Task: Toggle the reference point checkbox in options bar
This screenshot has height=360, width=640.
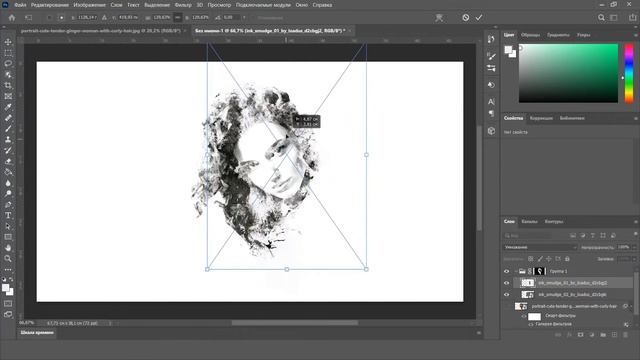Action: click(49, 18)
